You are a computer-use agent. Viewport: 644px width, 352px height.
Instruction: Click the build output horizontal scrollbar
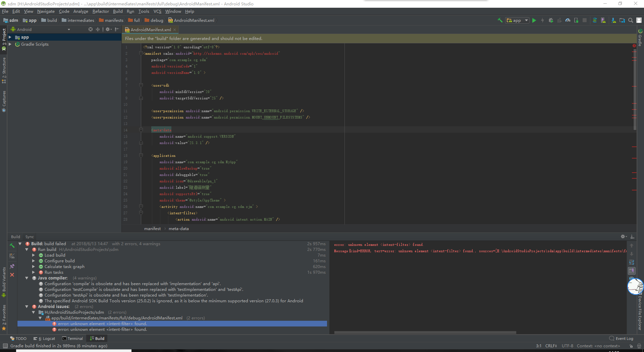tap(425, 333)
